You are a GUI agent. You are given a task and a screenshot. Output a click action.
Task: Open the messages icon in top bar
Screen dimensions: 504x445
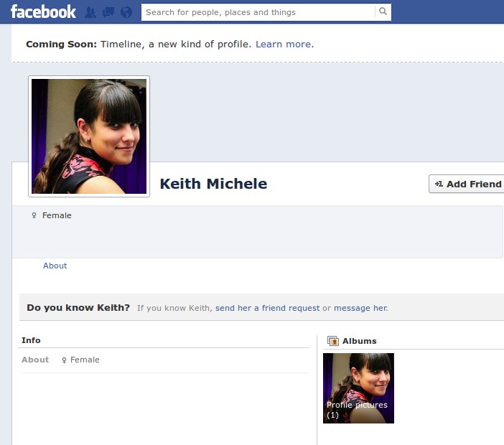point(108,12)
